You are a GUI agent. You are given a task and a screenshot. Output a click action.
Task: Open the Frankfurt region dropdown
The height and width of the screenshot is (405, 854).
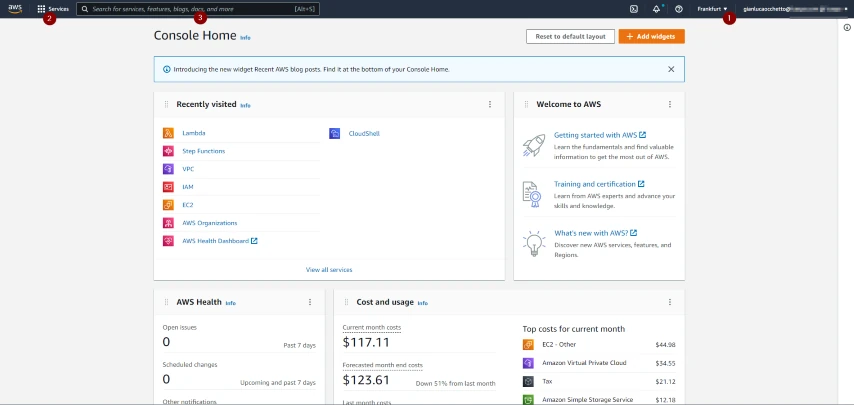pyautogui.click(x=712, y=9)
